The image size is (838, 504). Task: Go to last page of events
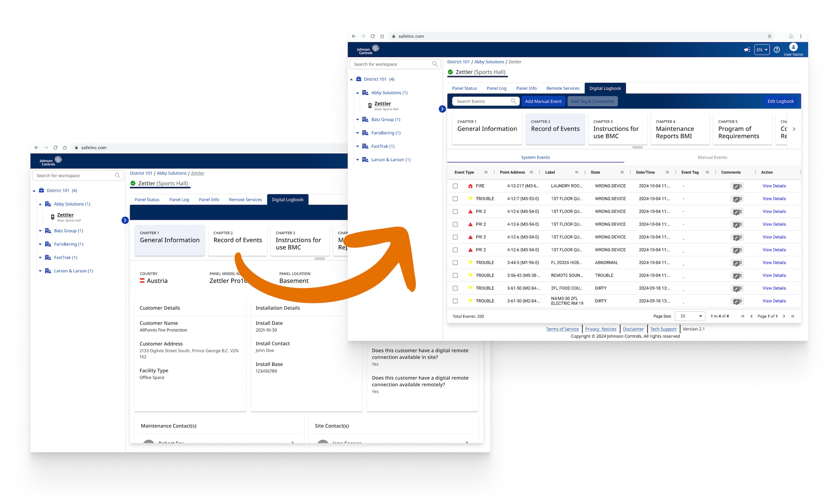[792, 316]
